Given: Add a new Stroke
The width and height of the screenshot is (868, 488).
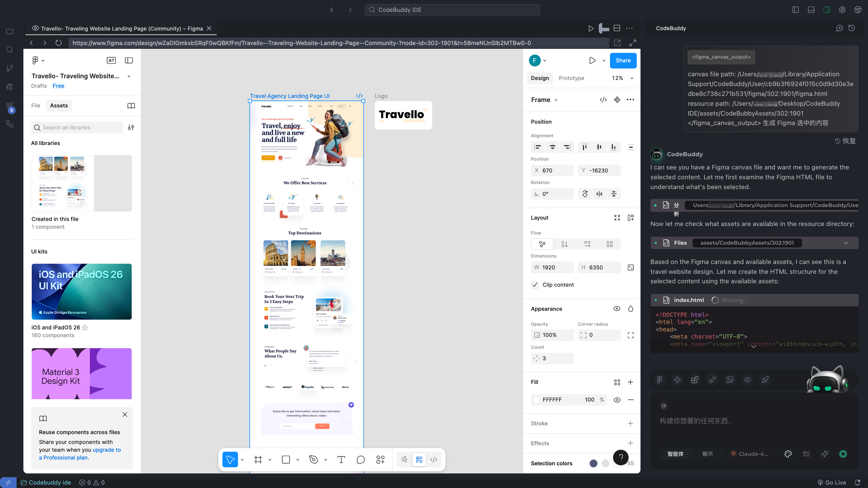Looking at the screenshot, I should pyautogui.click(x=630, y=424).
